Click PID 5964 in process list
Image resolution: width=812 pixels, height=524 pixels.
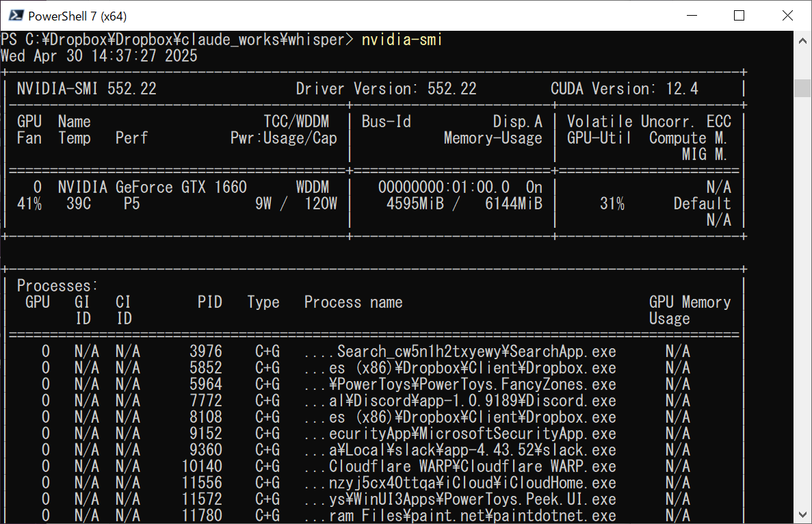click(206, 384)
